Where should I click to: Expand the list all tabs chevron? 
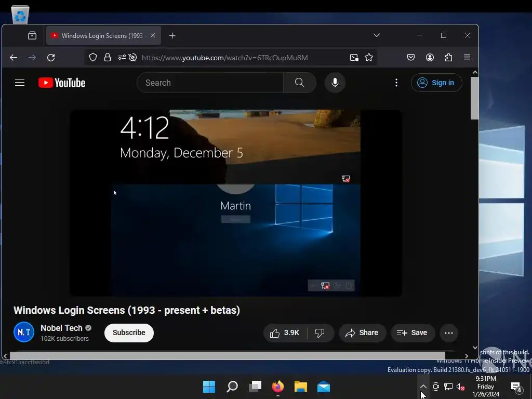[x=376, y=35]
